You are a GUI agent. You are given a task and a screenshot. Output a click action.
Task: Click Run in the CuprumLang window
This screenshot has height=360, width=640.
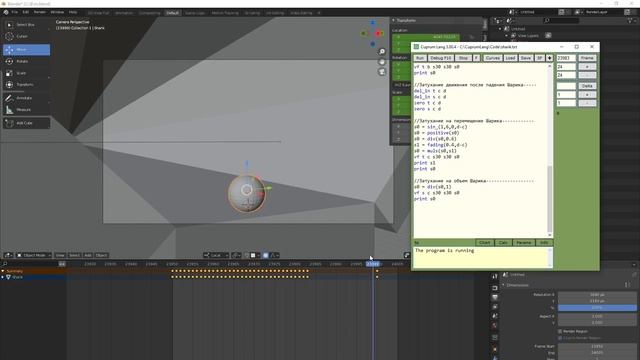tap(420, 58)
